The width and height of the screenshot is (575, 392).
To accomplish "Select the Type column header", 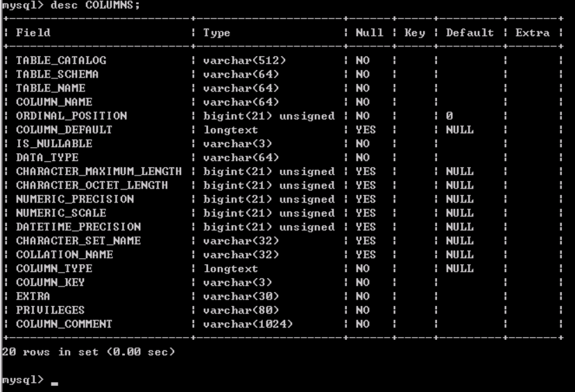I will [216, 33].
